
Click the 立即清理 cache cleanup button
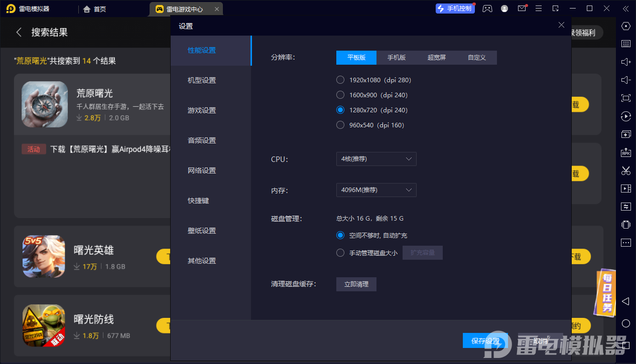[x=356, y=284]
